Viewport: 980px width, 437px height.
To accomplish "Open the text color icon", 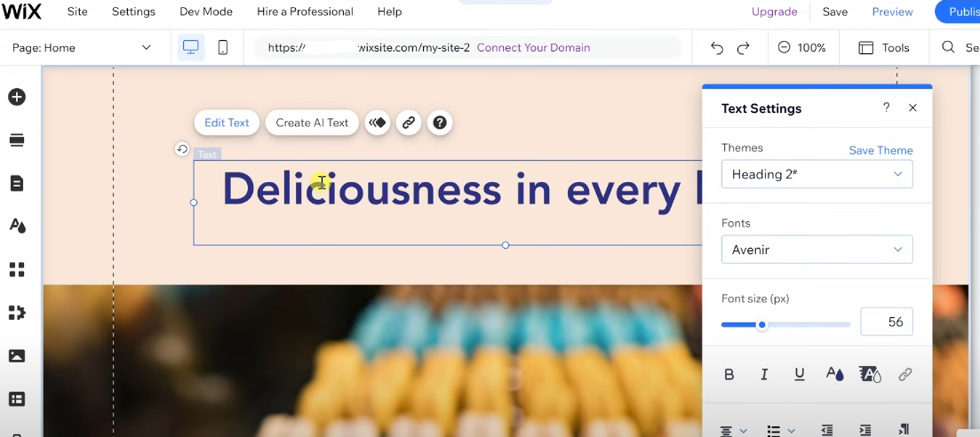I will [x=835, y=374].
